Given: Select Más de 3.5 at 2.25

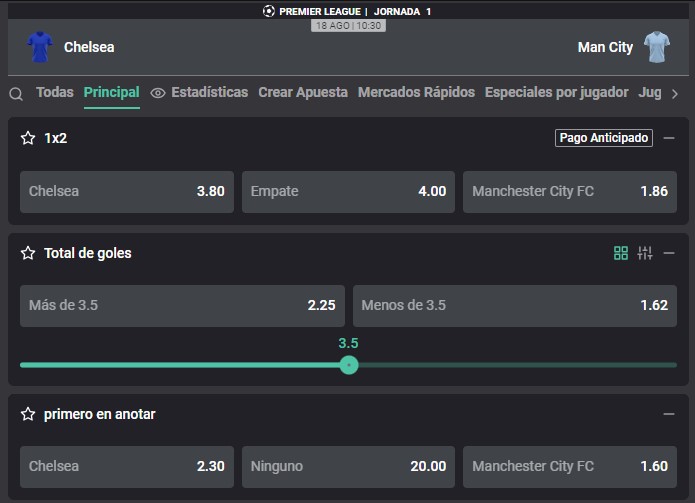Looking at the screenshot, I should click(182, 306).
